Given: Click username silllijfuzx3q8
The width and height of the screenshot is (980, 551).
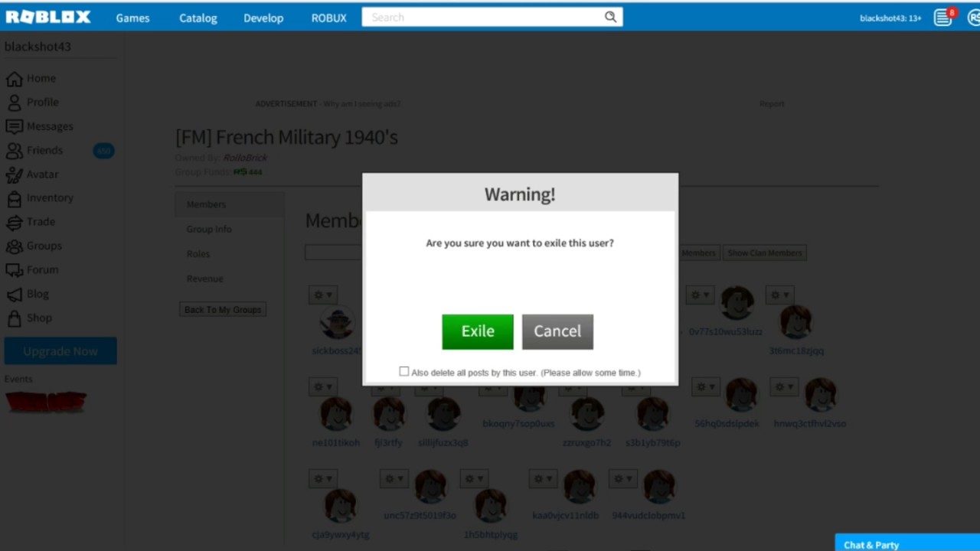Looking at the screenshot, I should [x=443, y=442].
